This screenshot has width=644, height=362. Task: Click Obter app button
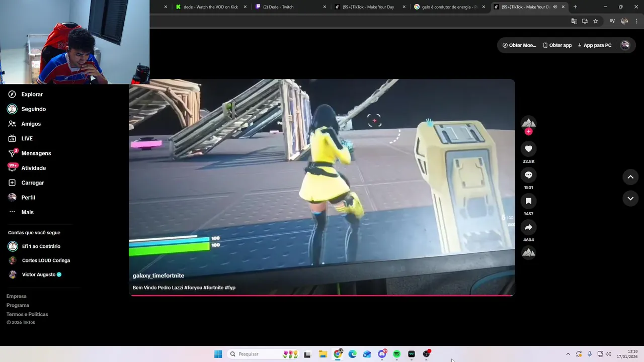(557, 45)
